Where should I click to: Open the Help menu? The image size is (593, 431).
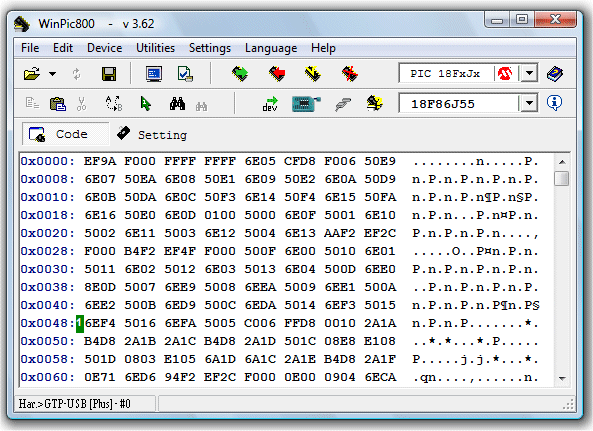coord(323,48)
